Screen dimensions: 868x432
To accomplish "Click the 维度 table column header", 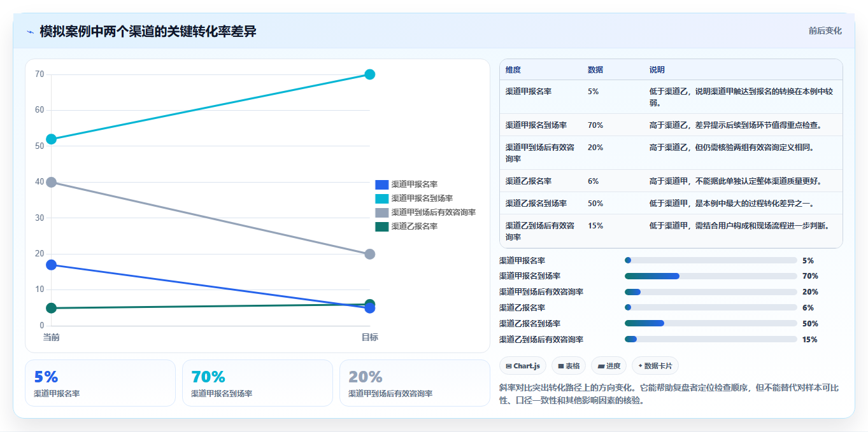I will (x=513, y=69).
